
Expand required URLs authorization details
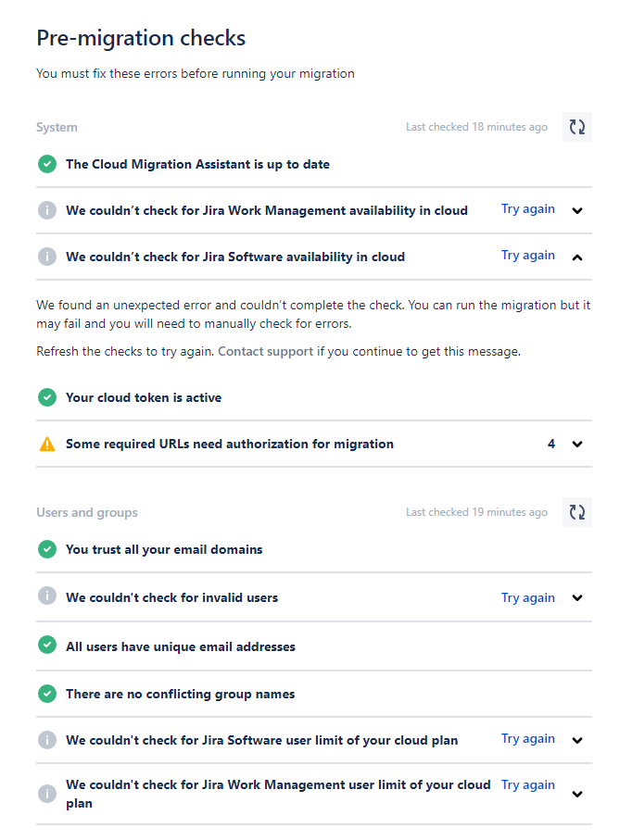pos(577,445)
